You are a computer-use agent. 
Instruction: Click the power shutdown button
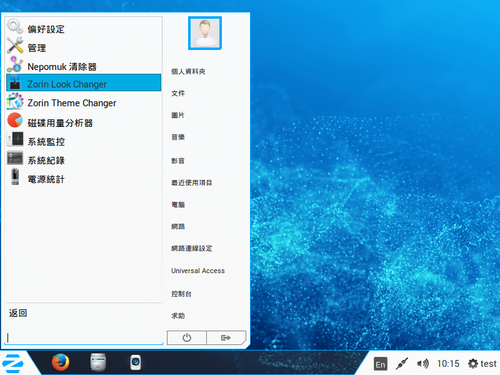[x=187, y=338]
